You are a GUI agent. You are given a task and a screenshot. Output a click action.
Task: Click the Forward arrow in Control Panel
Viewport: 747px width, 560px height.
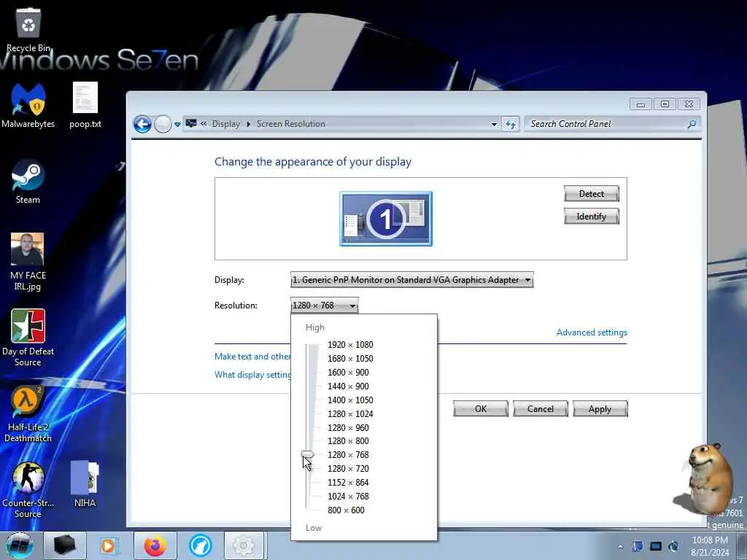point(163,124)
